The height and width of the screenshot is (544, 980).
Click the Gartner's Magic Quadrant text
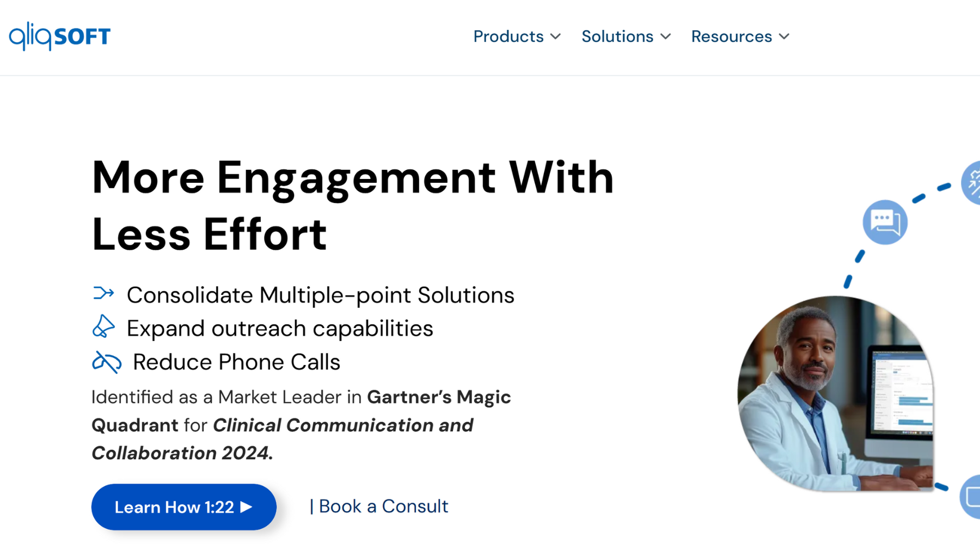point(438,397)
